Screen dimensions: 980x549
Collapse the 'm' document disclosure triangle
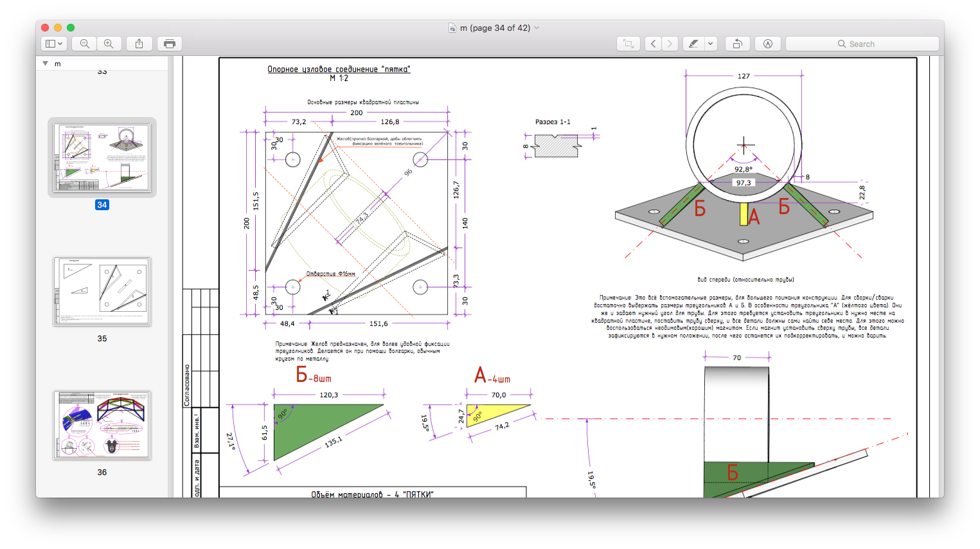(x=45, y=64)
